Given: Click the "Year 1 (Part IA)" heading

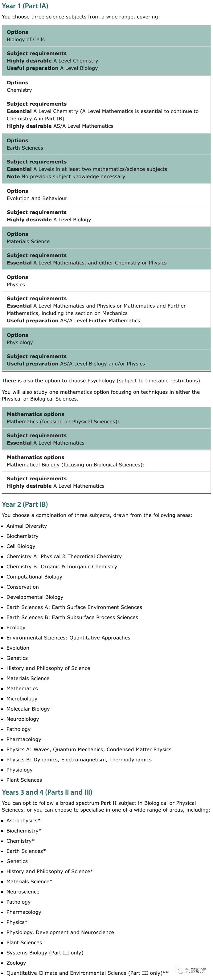Looking at the screenshot, I should pyautogui.click(x=25, y=6).
